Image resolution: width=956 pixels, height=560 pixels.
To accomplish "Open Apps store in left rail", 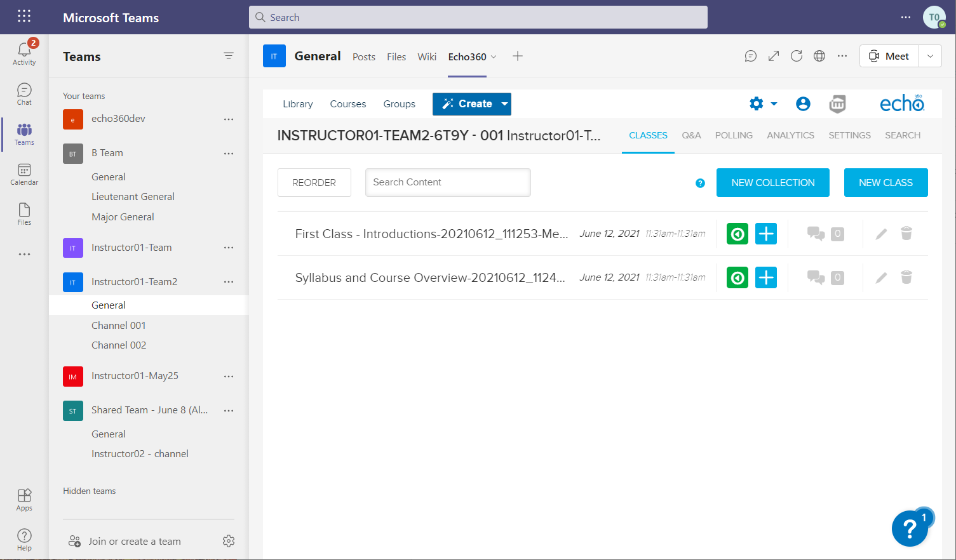I will [24, 500].
